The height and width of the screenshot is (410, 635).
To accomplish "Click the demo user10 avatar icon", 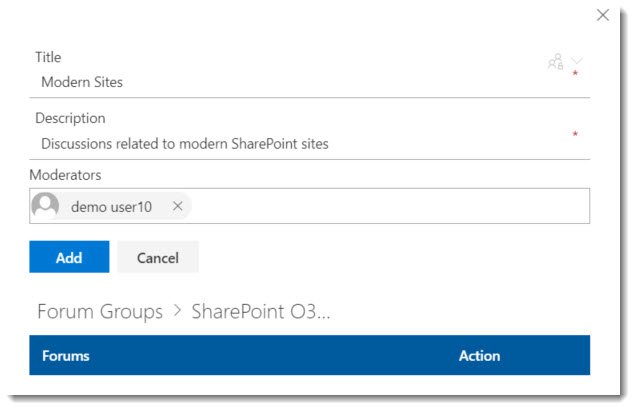I will (x=45, y=206).
